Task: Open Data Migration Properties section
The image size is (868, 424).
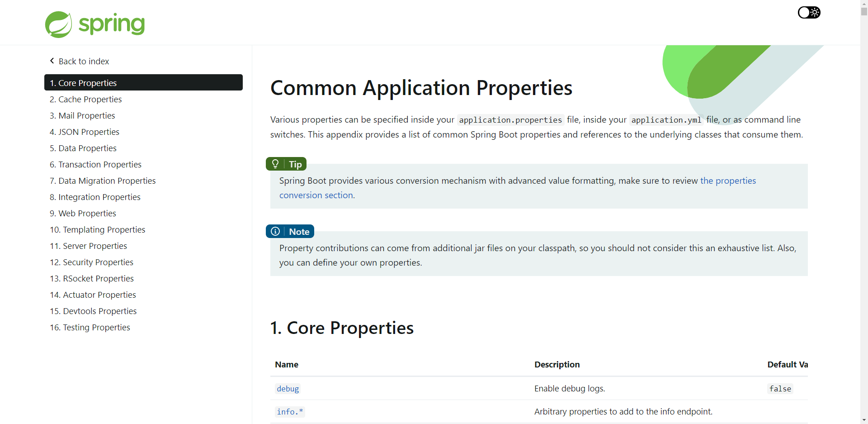Action: pos(103,181)
